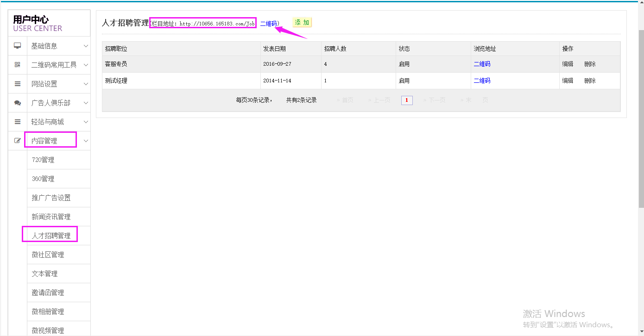Click the hamburger icon beside 网站设置
The height and width of the screenshot is (336, 644).
[x=18, y=84]
